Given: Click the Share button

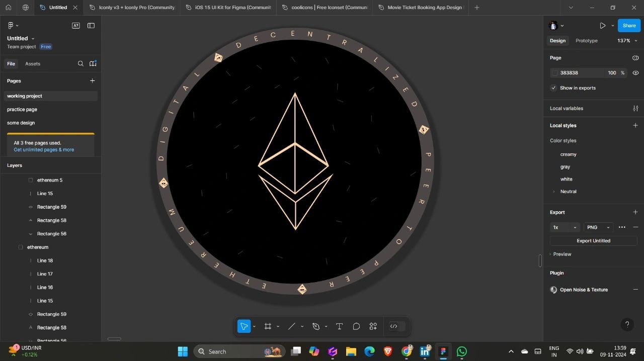Looking at the screenshot, I should click(x=629, y=26).
